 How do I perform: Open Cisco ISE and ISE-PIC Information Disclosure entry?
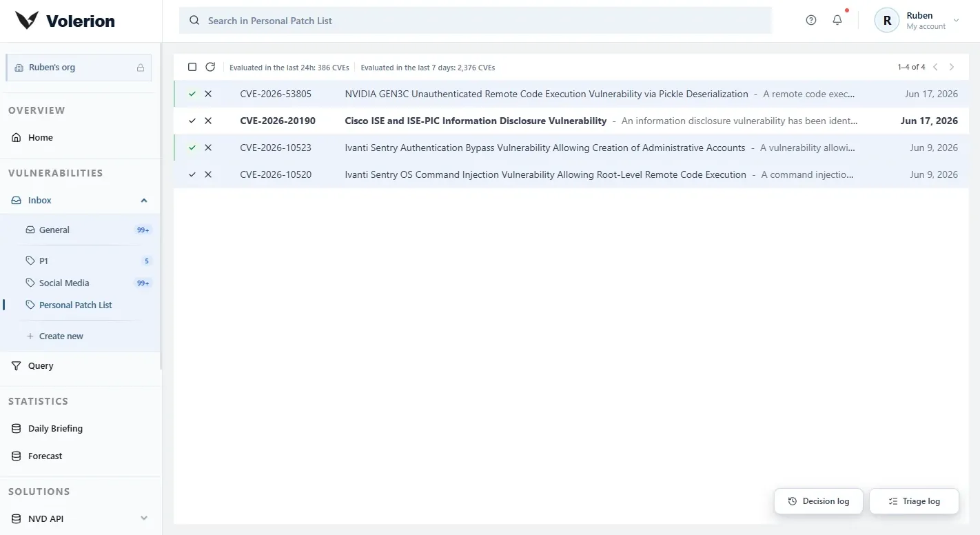[x=571, y=121]
